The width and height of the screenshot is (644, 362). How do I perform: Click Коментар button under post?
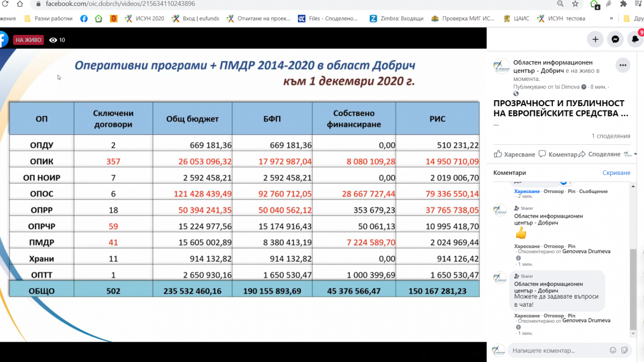pyautogui.click(x=558, y=154)
